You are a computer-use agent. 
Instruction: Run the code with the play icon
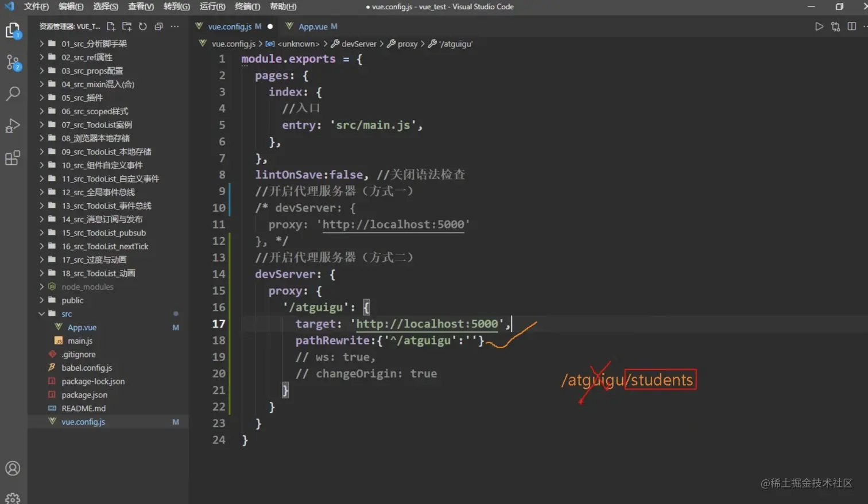pos(819,26)
